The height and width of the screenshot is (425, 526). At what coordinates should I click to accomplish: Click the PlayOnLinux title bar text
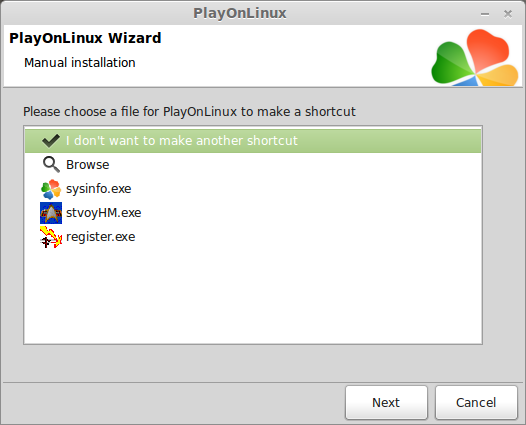(240, 13)
